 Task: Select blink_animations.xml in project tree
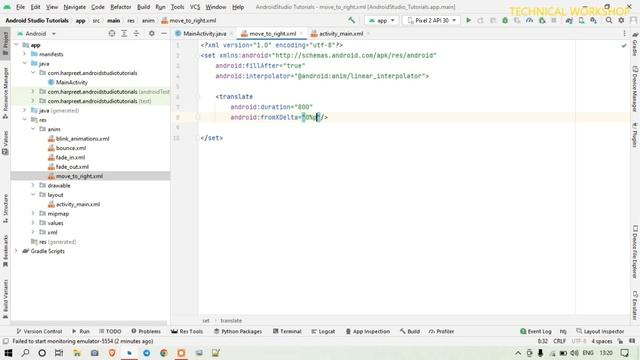coord(82,138)
